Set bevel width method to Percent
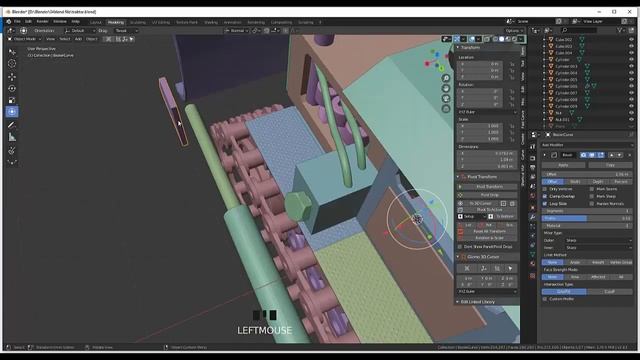640x360 pixels. (x=621, y=182)
